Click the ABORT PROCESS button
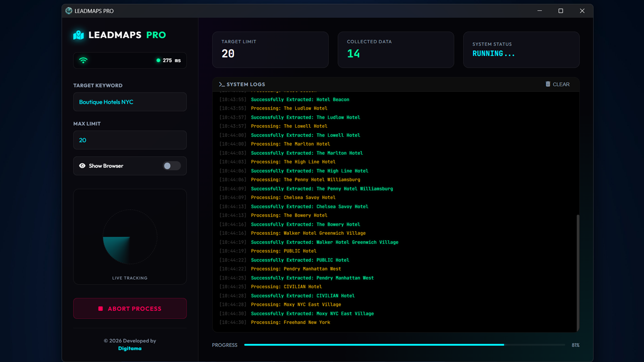644x362 pixels. [x=130, y=309]
